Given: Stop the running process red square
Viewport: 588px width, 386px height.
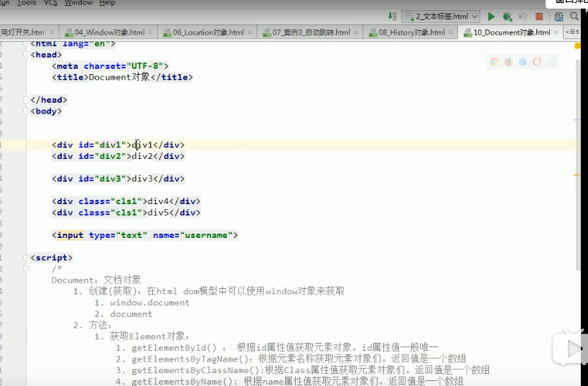Looking at the screenshot, I should (x=539, y=17).
